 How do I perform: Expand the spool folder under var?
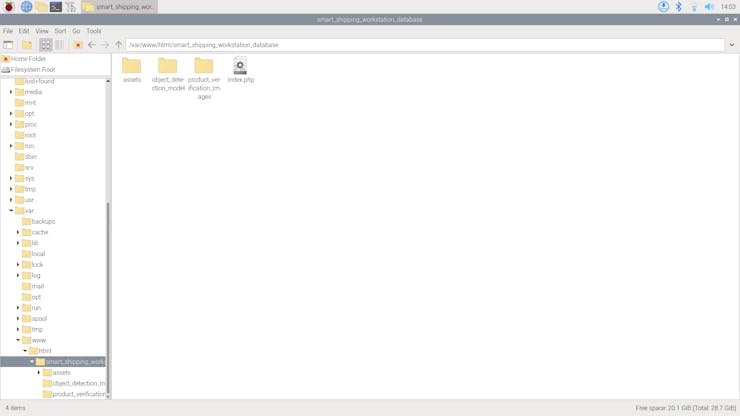click(18, 319)
